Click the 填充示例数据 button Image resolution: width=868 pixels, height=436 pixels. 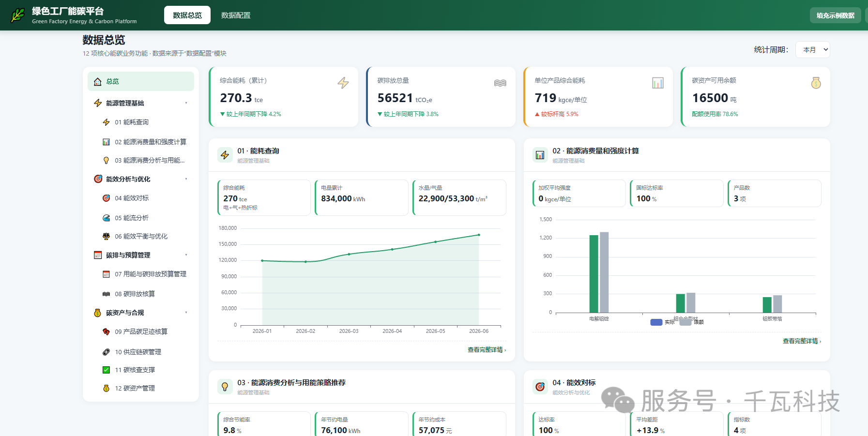pyautogui.click(x=835, y=15)
